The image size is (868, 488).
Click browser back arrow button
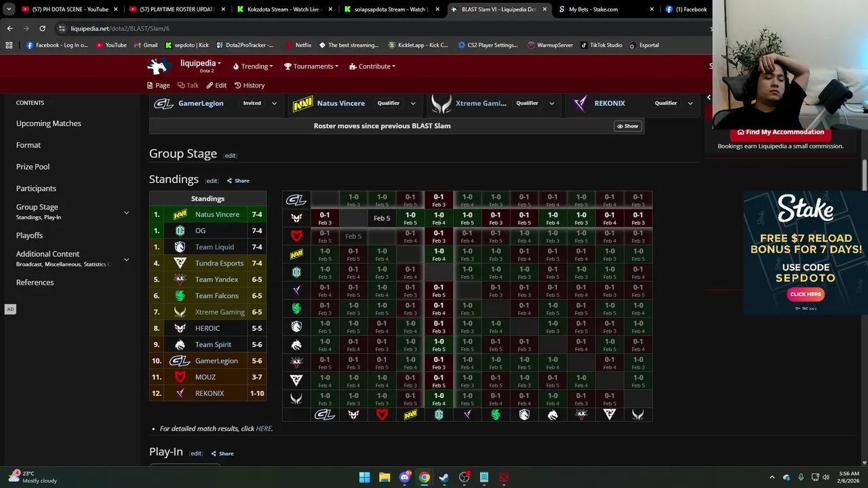tap(9, 28)
